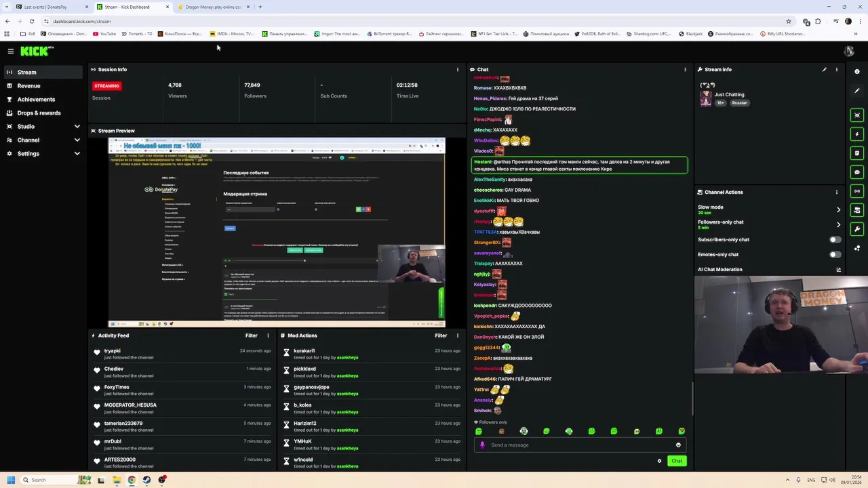Open Achievements in the sidebar
Viewport: 868px width, 488px height.
(x=43, y=100)
